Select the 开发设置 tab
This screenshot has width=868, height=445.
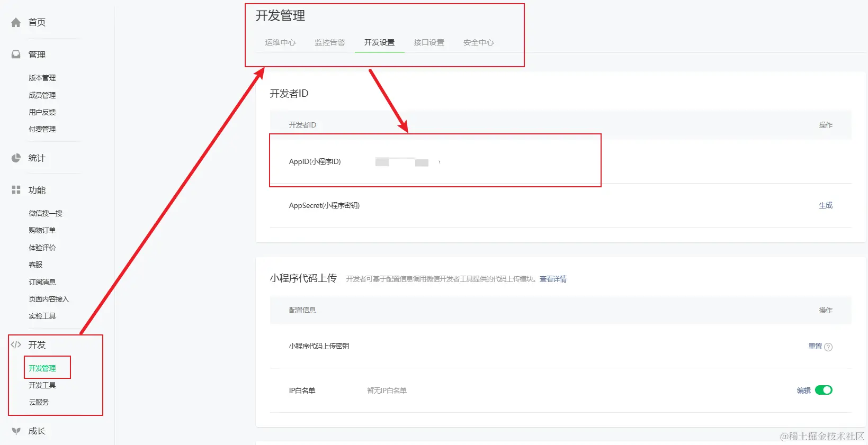pyautogui.click(x=379, y=42)
